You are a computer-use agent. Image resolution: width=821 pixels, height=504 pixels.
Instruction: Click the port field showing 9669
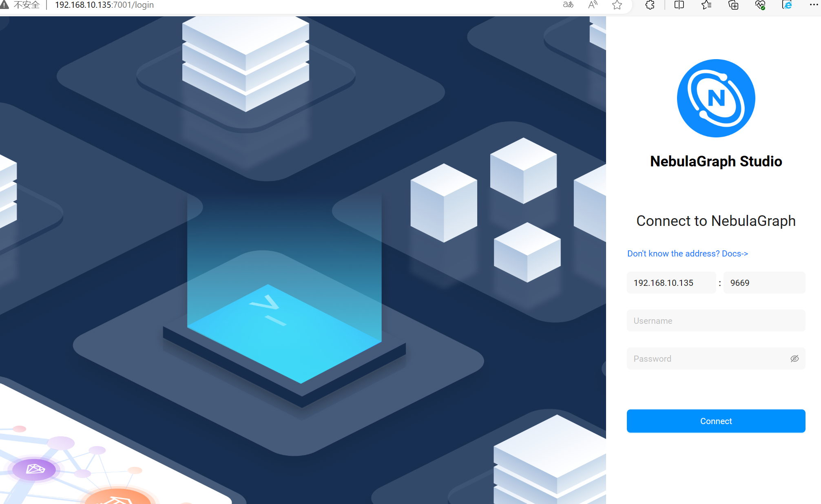[764, 283]
